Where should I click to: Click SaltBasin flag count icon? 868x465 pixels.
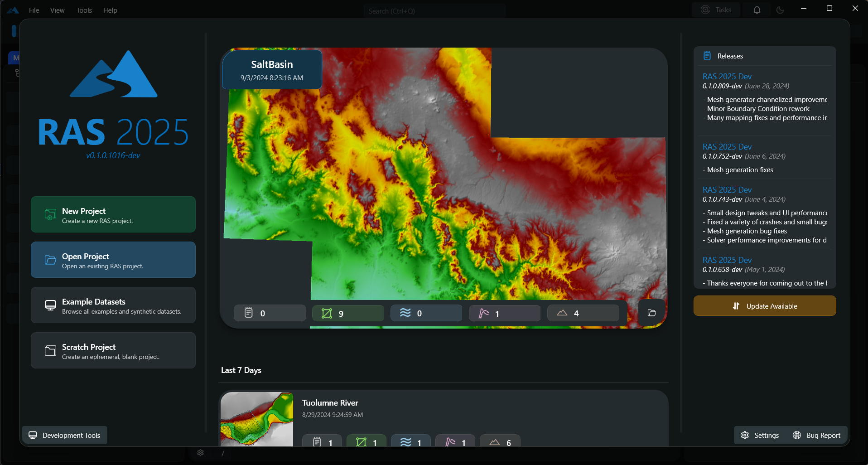(x=484, y=313)
